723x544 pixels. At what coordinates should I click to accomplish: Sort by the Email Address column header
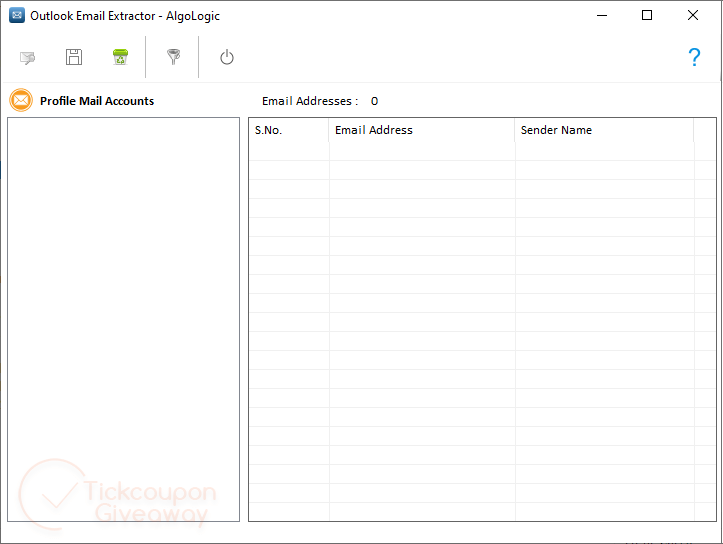pyautogui.click(x=422, y=130)
